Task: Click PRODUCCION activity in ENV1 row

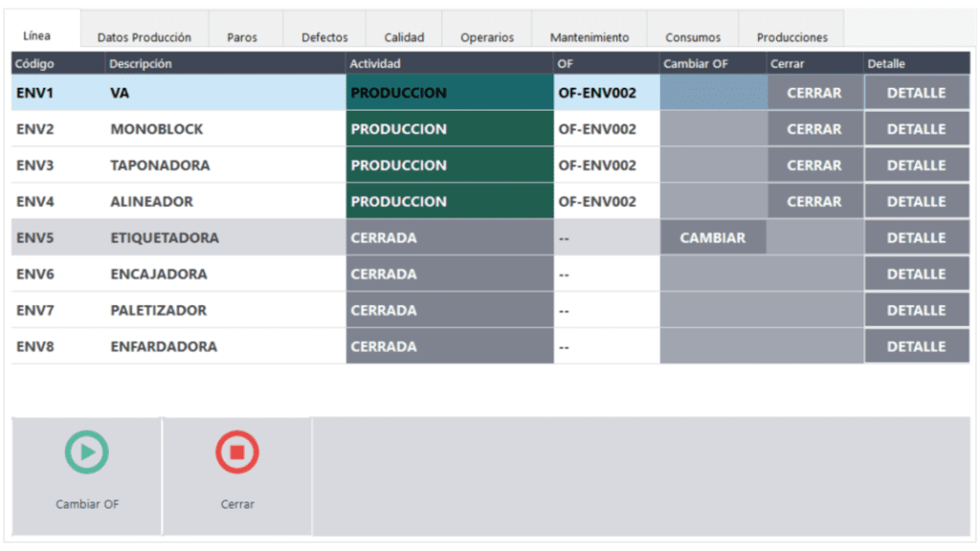Action: point(450,93)
